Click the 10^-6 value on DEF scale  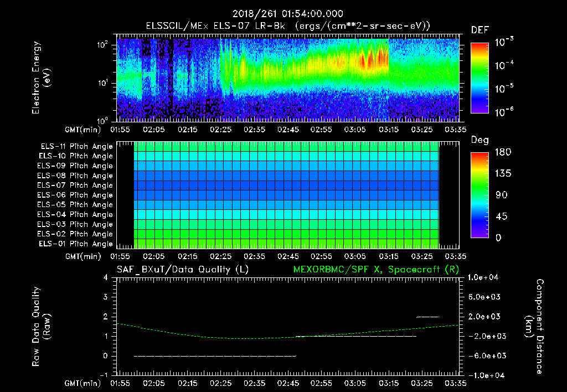504,112
